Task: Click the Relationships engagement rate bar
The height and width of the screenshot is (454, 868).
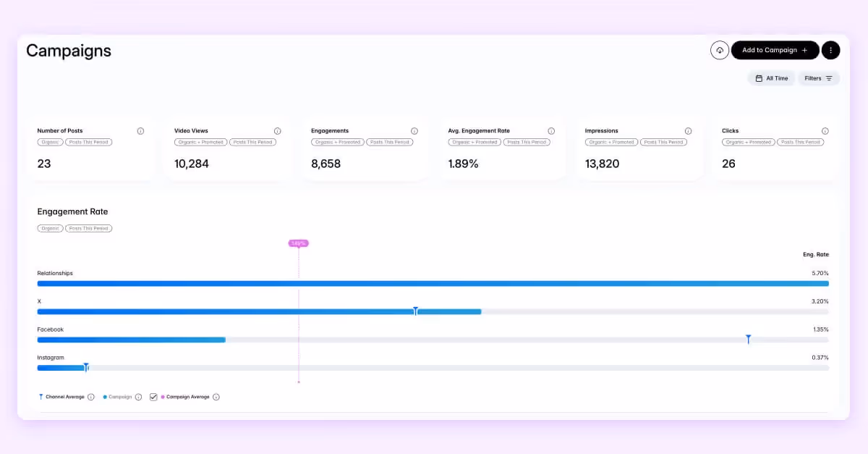Action: point(433,283)
